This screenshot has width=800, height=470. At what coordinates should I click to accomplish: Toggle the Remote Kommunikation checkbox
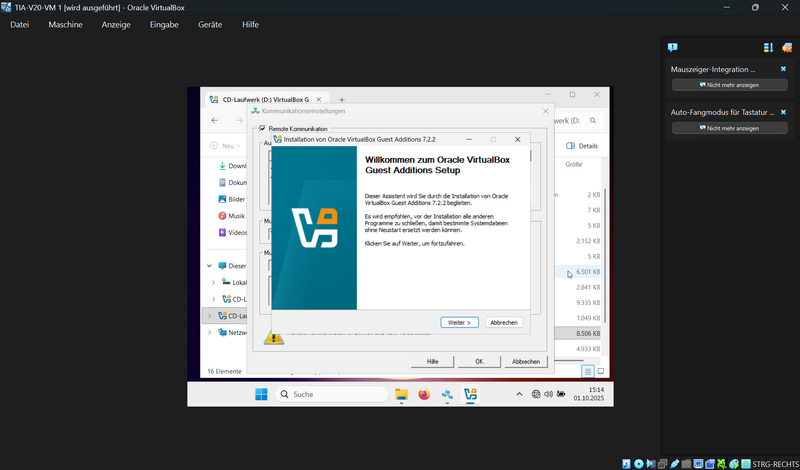(x=263, y=129)
